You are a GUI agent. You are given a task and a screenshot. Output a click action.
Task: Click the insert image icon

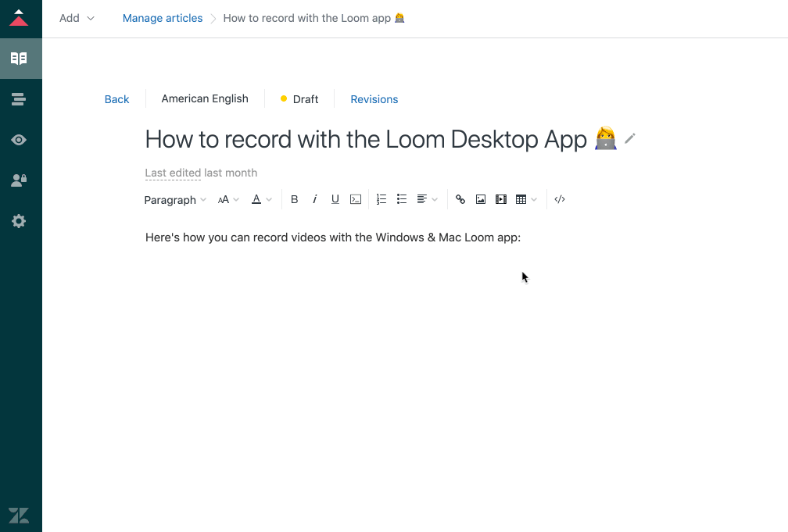coord(481,199)
